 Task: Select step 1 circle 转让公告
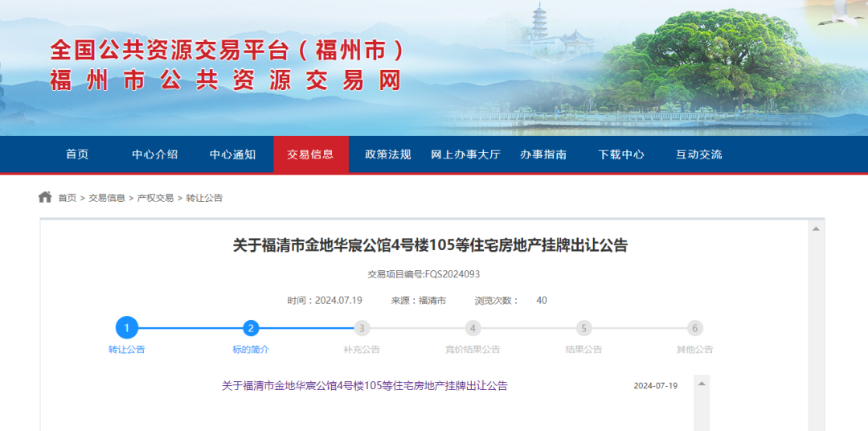click(x=127, y=328)
